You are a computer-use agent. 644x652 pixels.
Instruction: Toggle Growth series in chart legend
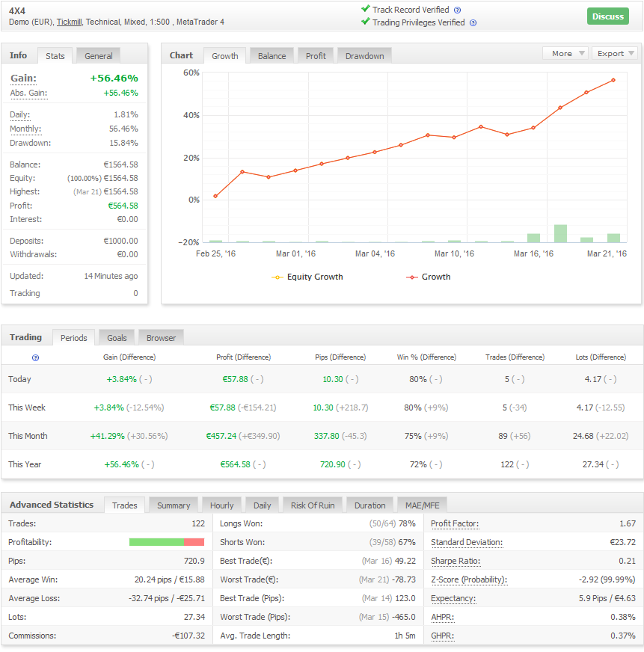coord(429,277)
